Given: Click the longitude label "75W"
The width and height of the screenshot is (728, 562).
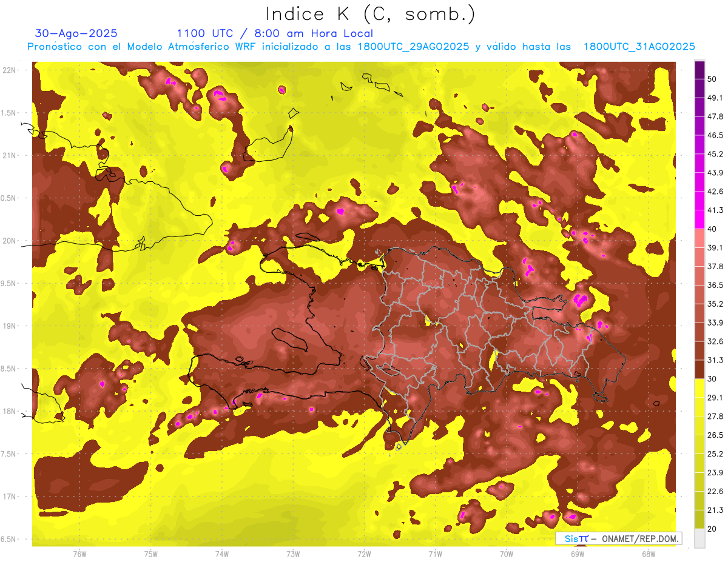Looking at the screenshot, I should pyautogui.click(x=151, y=554).
